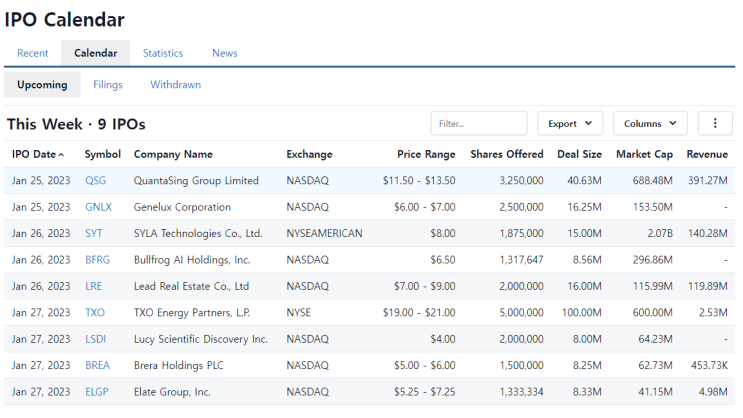Click the 688.48M market cap value
The image size is (743, 418).
tap(652, 181)
